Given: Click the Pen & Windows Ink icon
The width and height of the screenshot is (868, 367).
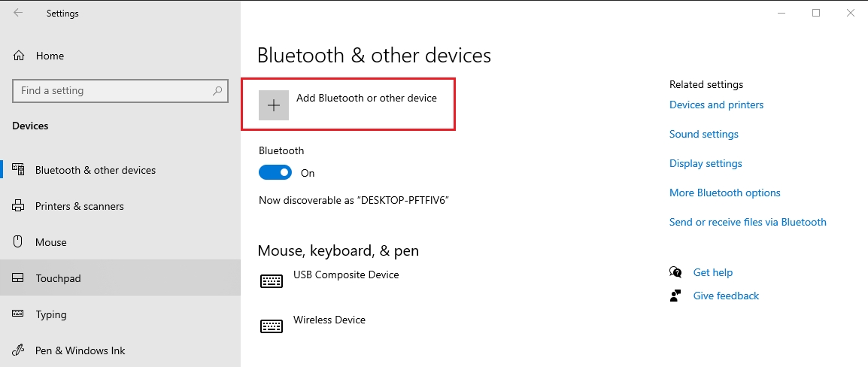Looking at the screenshot, I should [19, 350].
